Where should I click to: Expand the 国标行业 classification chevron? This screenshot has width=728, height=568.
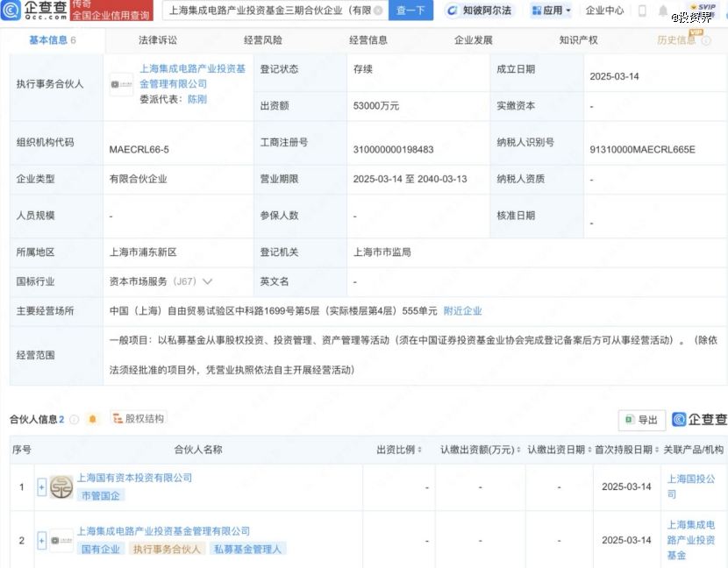point(208,281)
